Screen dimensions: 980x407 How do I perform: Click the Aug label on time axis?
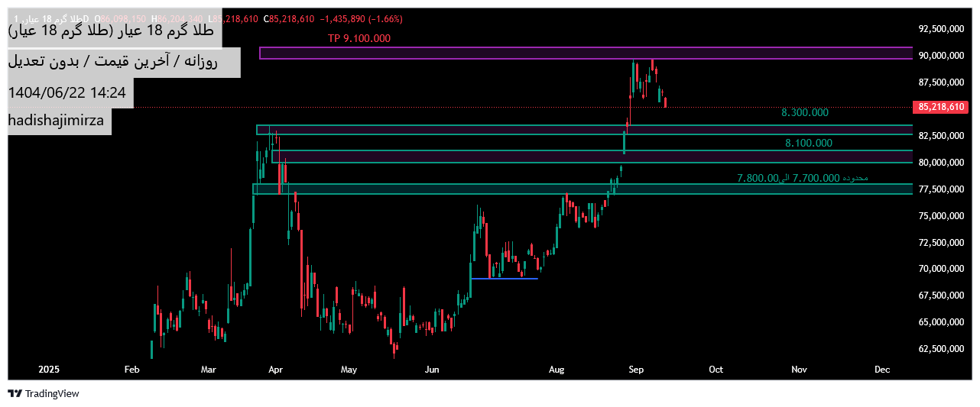[x=557, y=370]
